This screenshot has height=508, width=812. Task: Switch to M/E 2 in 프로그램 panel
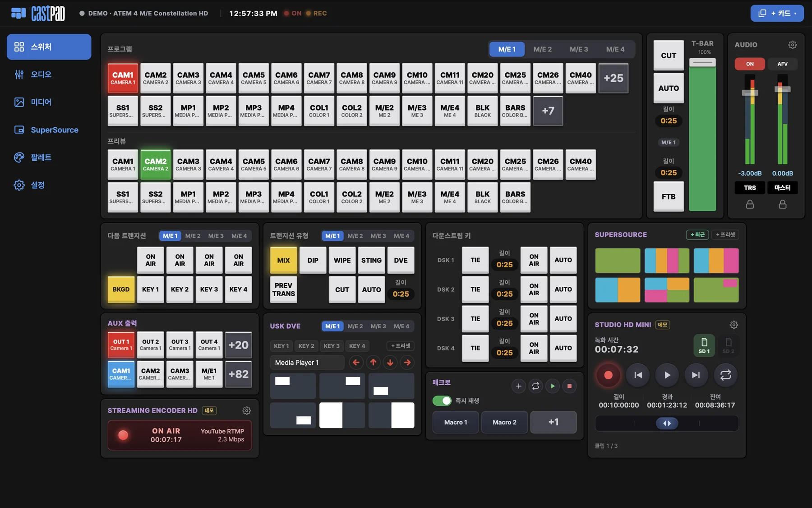[542, 49]
